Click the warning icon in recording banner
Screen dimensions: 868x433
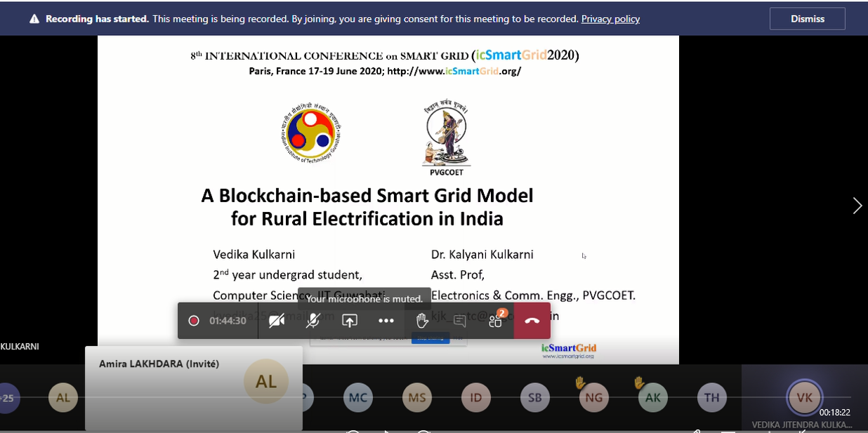pyautogui.click(x=34, y=19)
